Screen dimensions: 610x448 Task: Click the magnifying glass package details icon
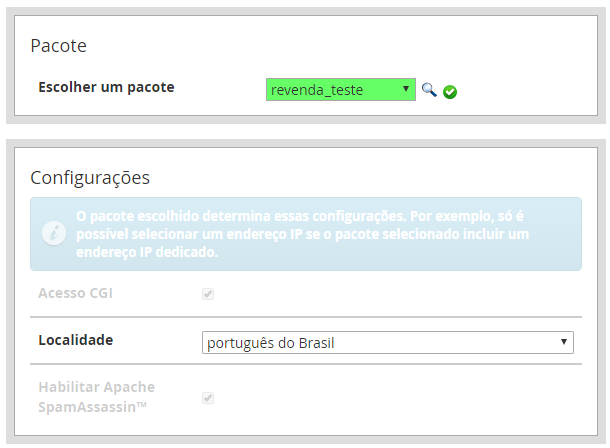click(x=429, y=90)
